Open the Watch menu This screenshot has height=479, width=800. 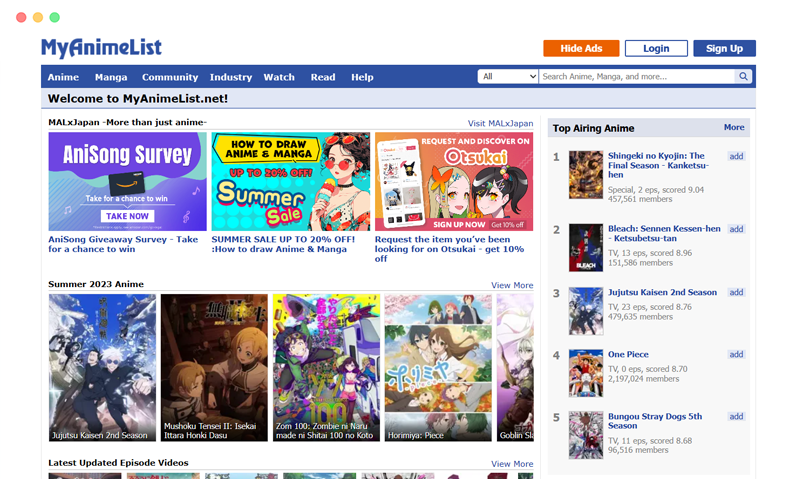(279, 77)
